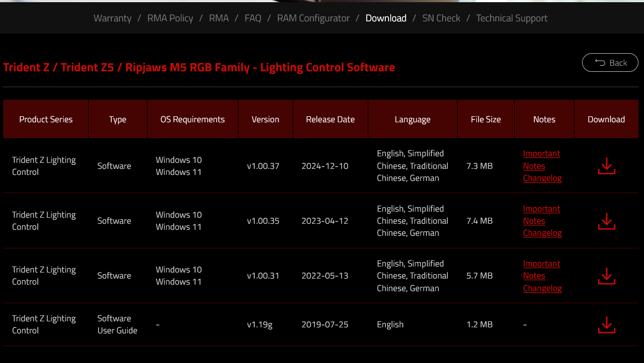Click the release date 2022-05-13
The image size is (644, 363).
click(x=325, y=276)
